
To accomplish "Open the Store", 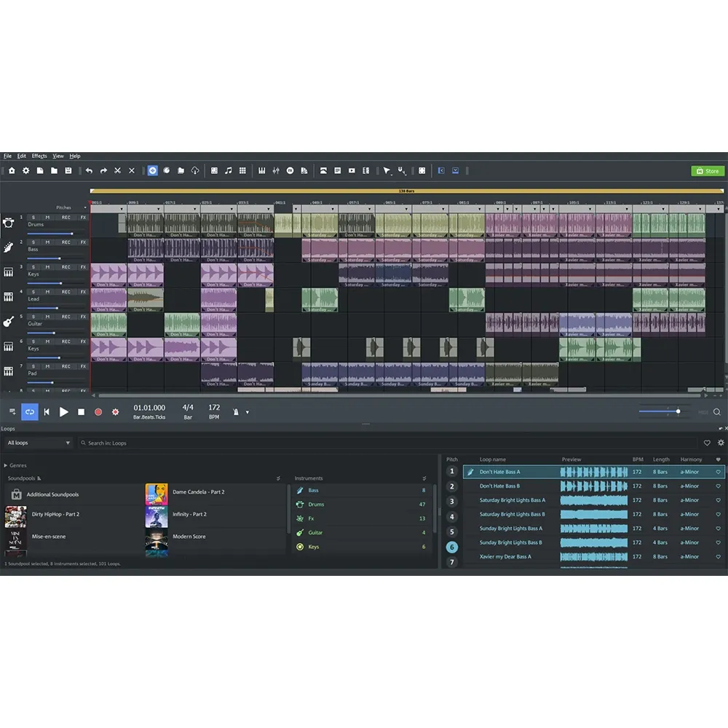I will coord(708,171).
